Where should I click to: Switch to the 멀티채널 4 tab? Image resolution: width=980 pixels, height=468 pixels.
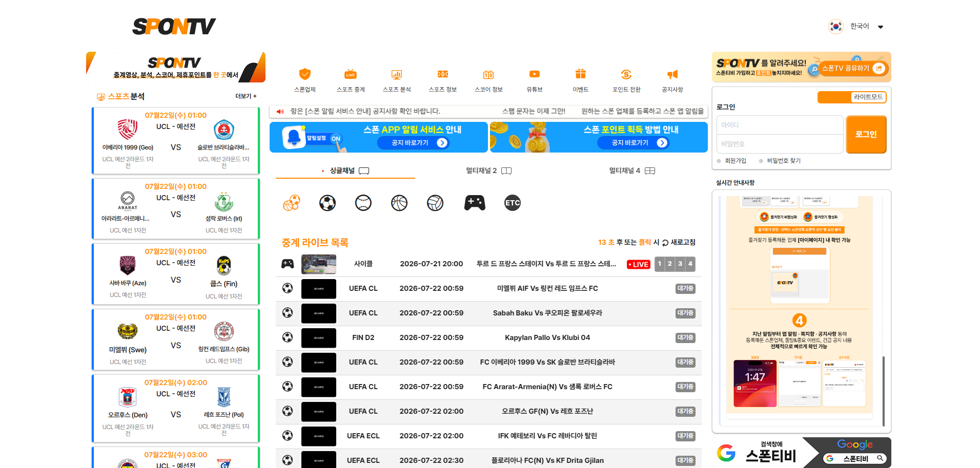tap(632, 171)
